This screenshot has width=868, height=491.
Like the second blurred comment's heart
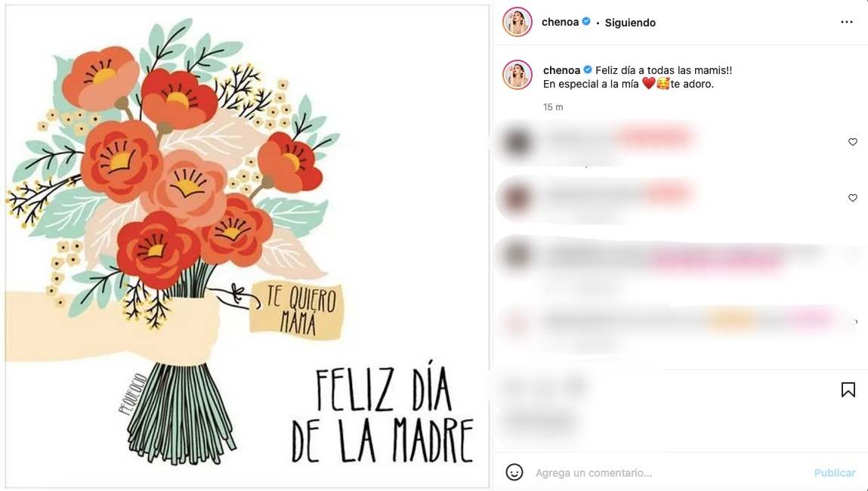pyautogui.click(x=852, y=198)
